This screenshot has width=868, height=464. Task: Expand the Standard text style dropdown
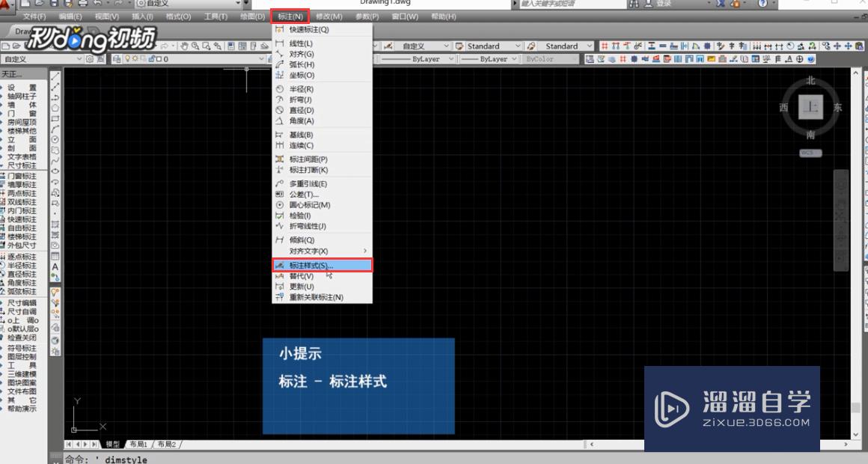517,46
